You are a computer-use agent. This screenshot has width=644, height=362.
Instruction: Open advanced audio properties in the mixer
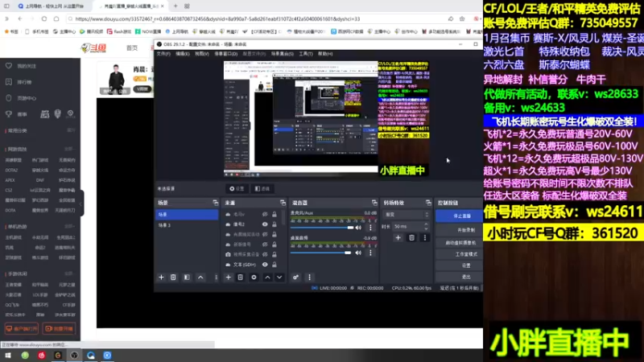pyautogui.click(x=295, y=278)
